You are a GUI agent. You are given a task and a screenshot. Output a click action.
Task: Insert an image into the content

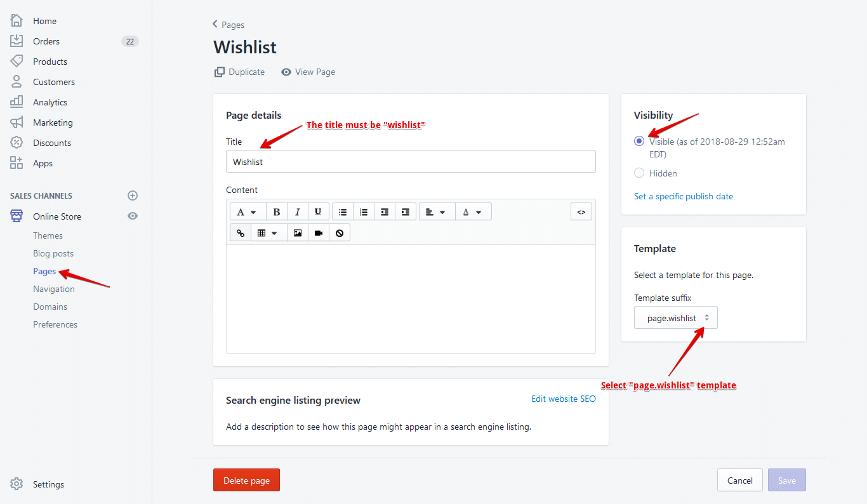297,232
